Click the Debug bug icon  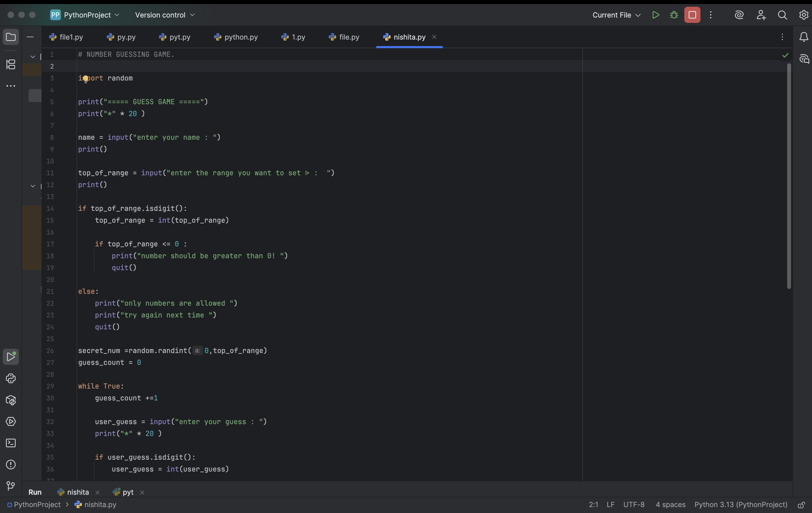click(674, 15)
